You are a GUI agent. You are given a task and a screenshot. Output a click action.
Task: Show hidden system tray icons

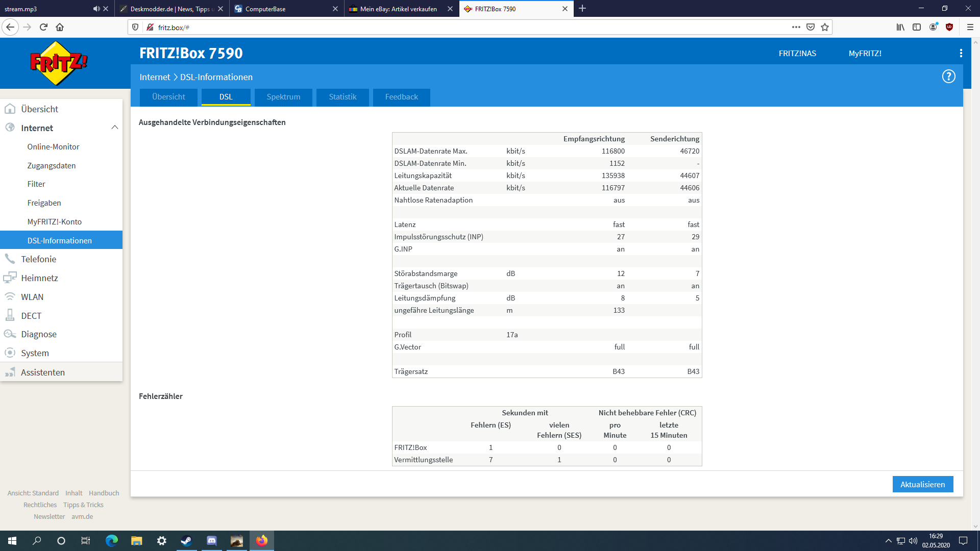888,541
